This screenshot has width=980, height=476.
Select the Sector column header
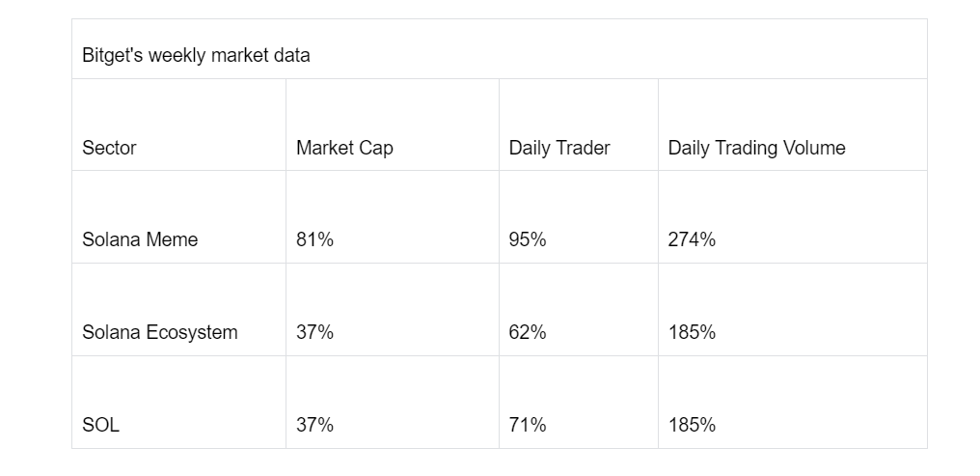[109, 148]
